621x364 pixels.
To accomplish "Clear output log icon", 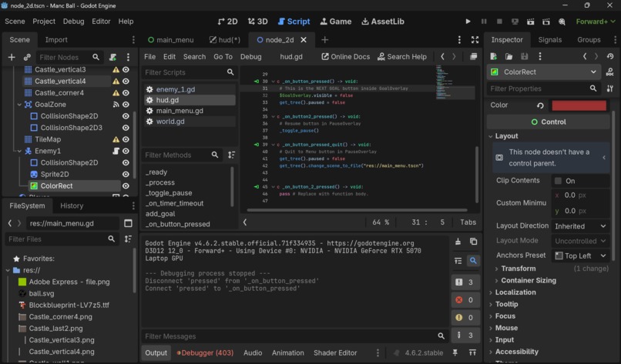I will click(x=458, y=242).
